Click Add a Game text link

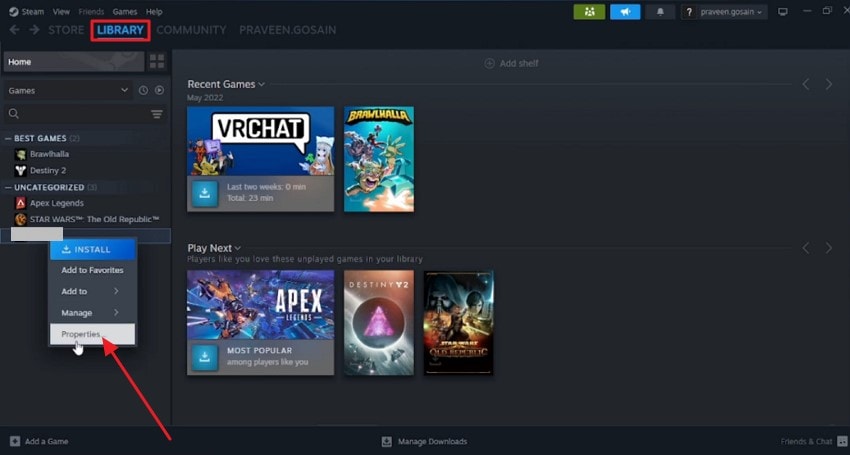(47, 441)
